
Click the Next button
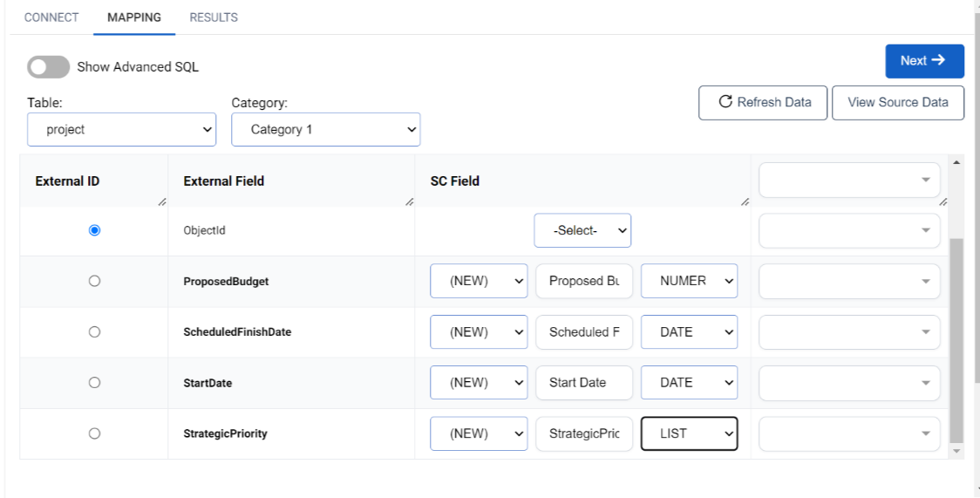924,60
